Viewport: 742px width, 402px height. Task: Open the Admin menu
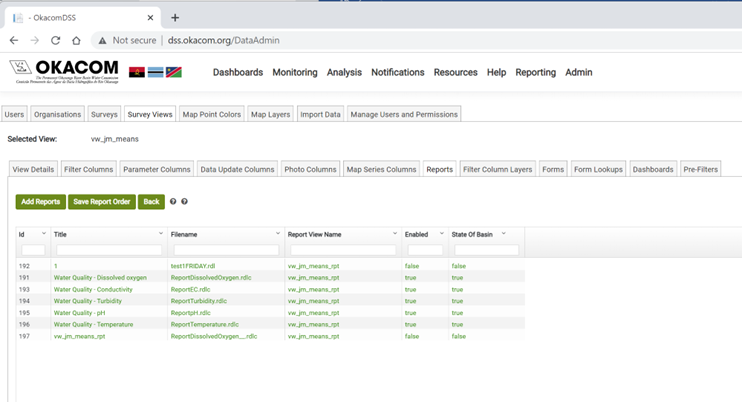(x=579, y=72)
